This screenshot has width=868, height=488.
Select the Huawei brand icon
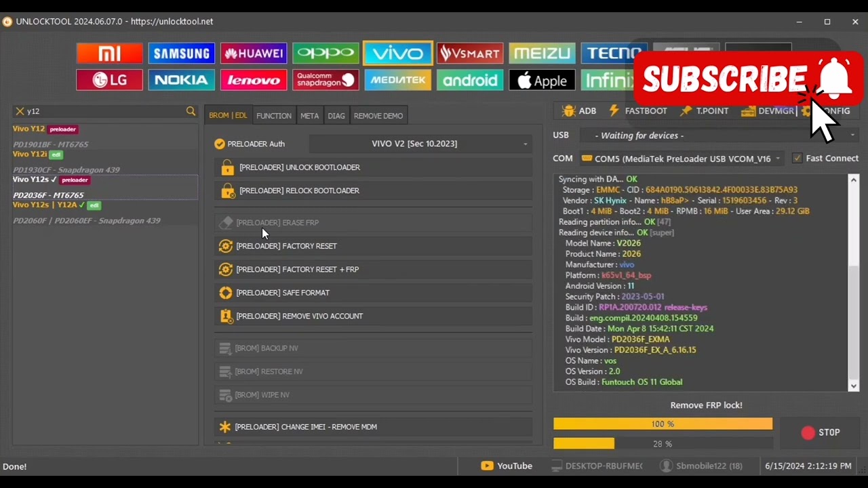pyautogui.click(x=253, y=54)
